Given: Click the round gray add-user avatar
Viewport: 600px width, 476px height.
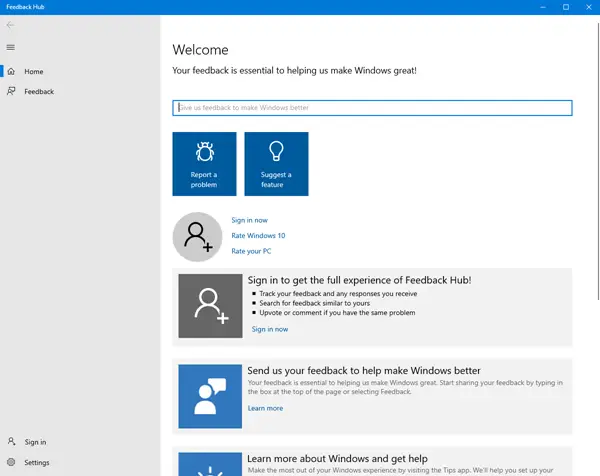Looking at the screenshot, I should tap(197, 237).
